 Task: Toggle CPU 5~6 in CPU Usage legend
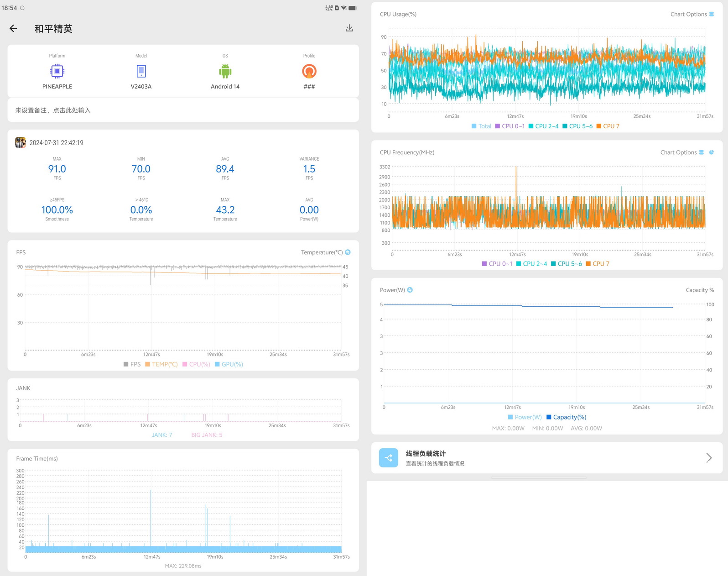coord(577,126)
